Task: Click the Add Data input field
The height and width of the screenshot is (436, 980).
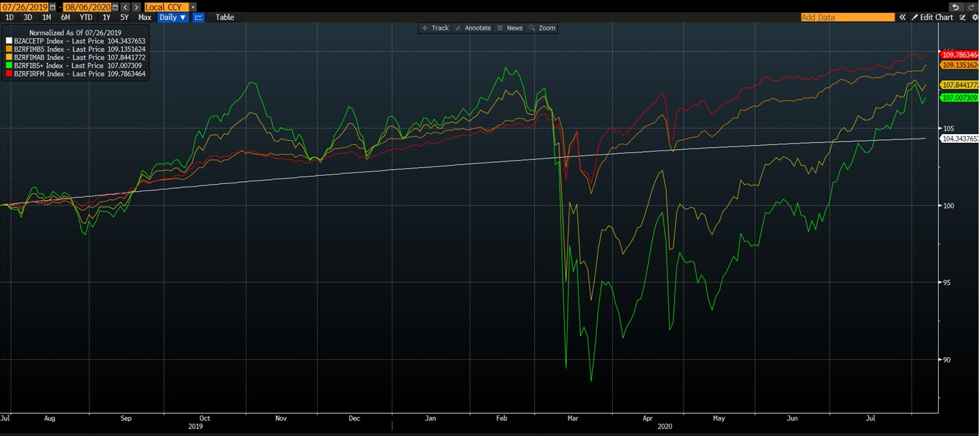Action: coord(848,17)
